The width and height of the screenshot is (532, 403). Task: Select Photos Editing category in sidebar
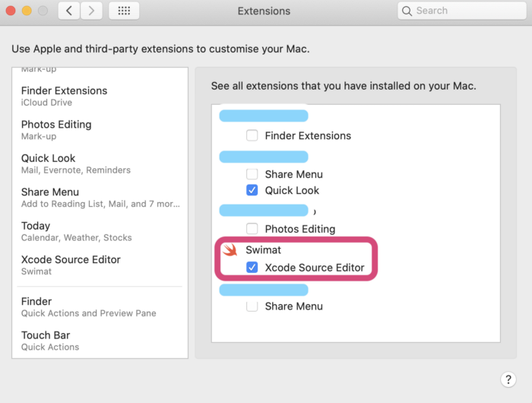click(x=56, y=129)
